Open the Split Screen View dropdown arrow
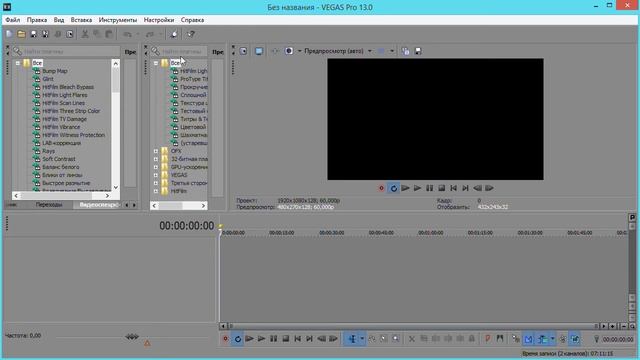Image resolution: width=640 pixels, height=360 pixels. point(299,51)
